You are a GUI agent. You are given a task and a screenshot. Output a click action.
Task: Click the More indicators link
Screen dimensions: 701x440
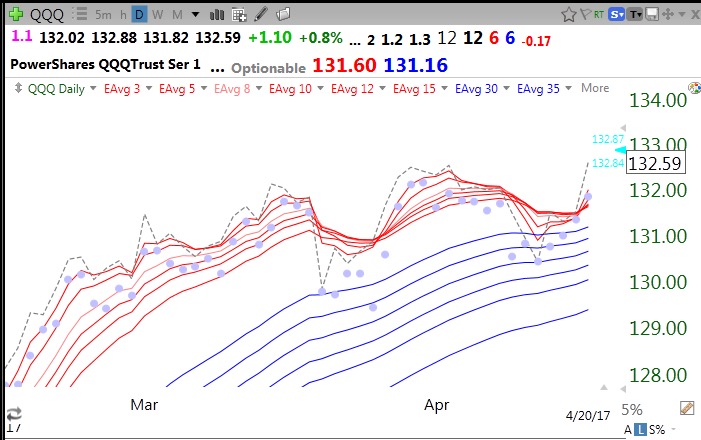point(595,88)
